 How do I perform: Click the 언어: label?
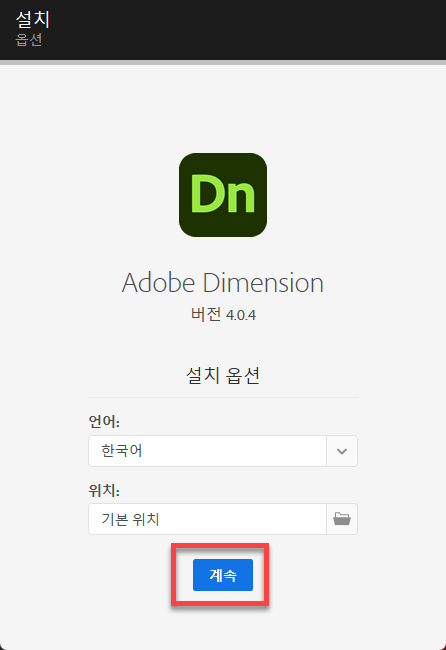tap(104, 422)
